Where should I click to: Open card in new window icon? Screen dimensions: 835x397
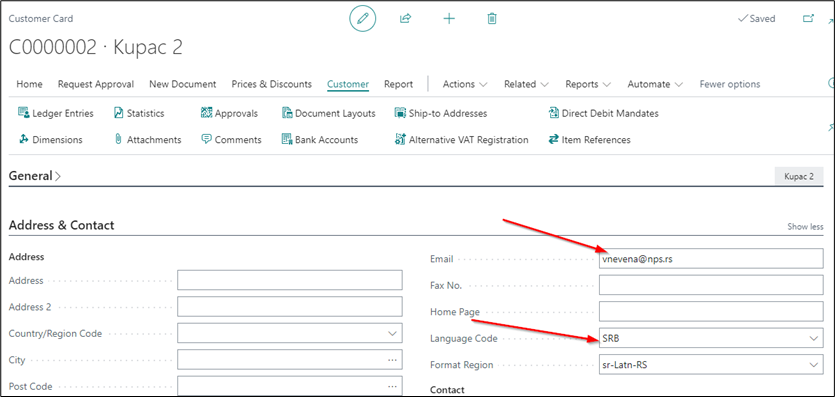pos(808,19)
